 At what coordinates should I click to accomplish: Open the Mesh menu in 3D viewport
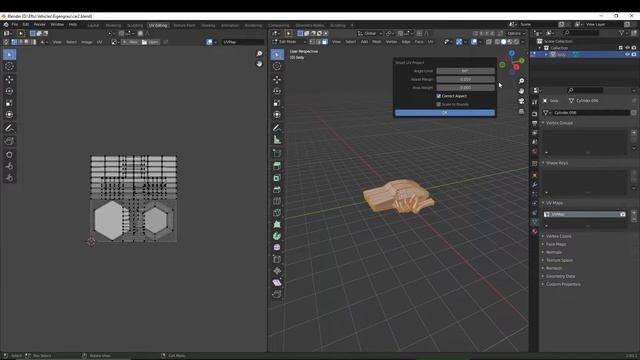click(x=377, y=42)
